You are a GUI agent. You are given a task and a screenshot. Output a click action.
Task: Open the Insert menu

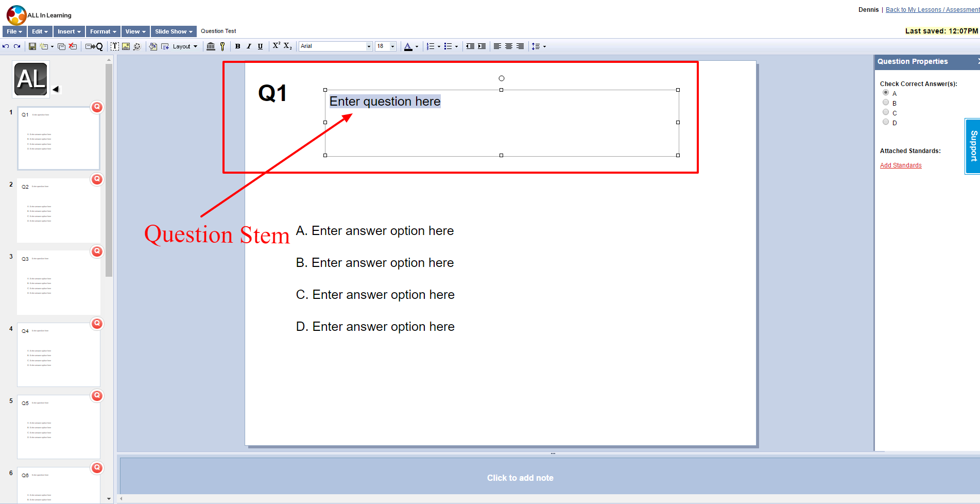point(69,31)
